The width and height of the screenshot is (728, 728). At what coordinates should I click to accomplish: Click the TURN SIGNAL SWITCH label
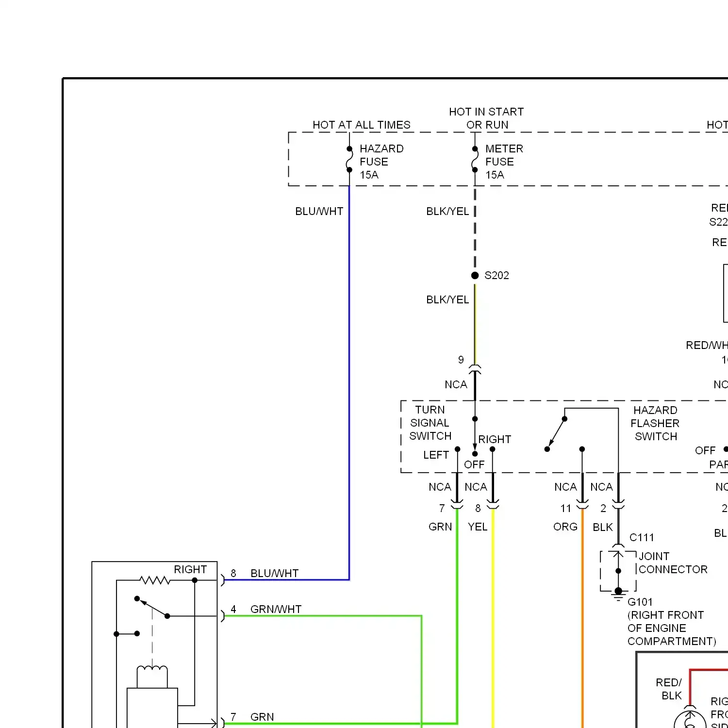[x=430, y=423]
